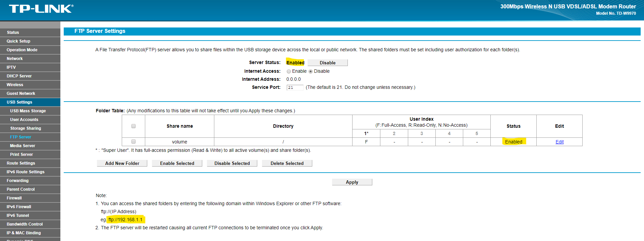Click Delete Selected button
Image resolution: width=644 pixels, height=241 pixels.
coord(287,163)
